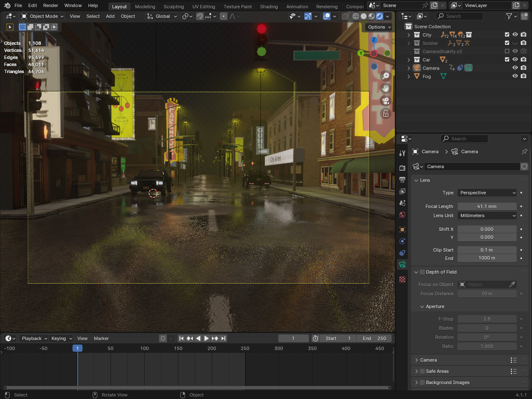Click the viewport pan hand icon
Viewport: 532px width, 399px height.
point(386,88)
